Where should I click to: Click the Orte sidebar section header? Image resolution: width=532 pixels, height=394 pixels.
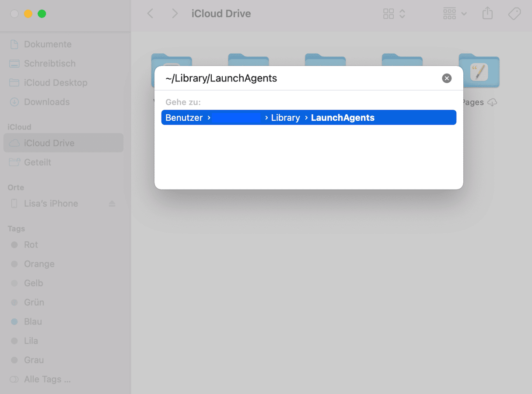click(x=16, y=187)
